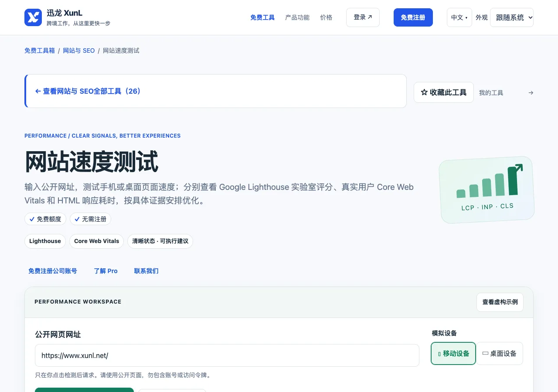558x392 pixels.
Task: Click the 无需注册 badge
Action: (x=90, y=219)
